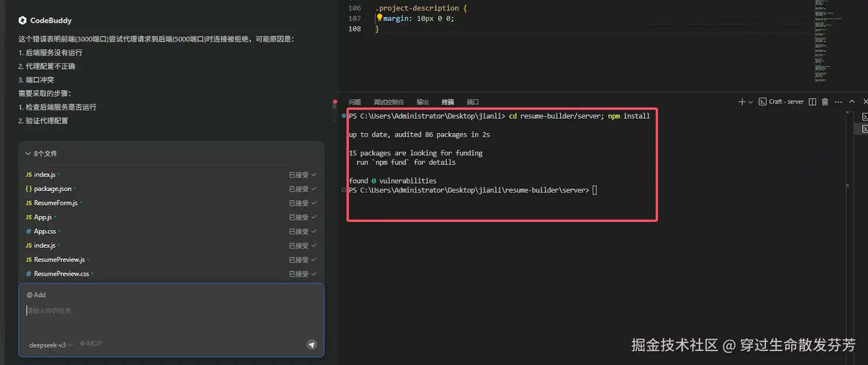Click the JS icon beside ResumeForm.js
The image size is (868, 365).
(29, 203)
